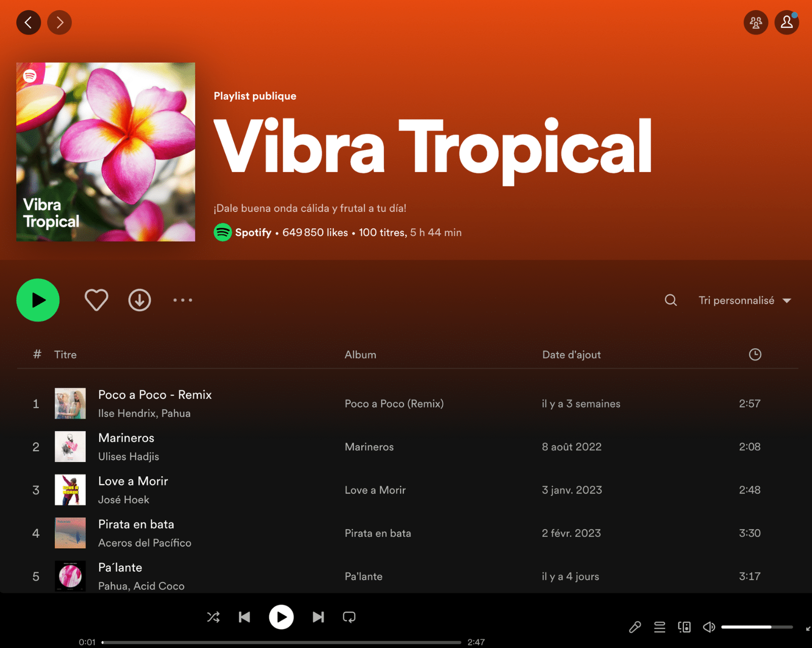This screenshot has height=648, width=812.
Task: Open the user profile icon
Action: tap(787, 22)
